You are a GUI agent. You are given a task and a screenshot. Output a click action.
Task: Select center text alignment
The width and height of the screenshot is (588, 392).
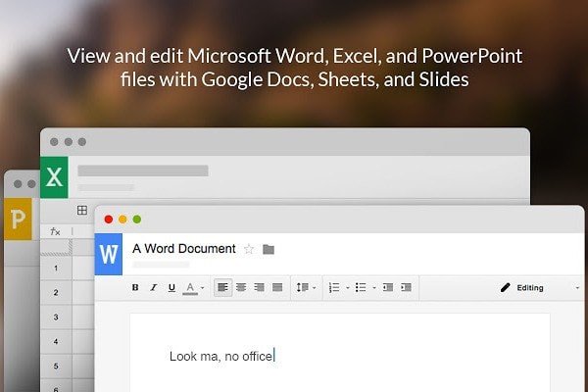[241, 287]
